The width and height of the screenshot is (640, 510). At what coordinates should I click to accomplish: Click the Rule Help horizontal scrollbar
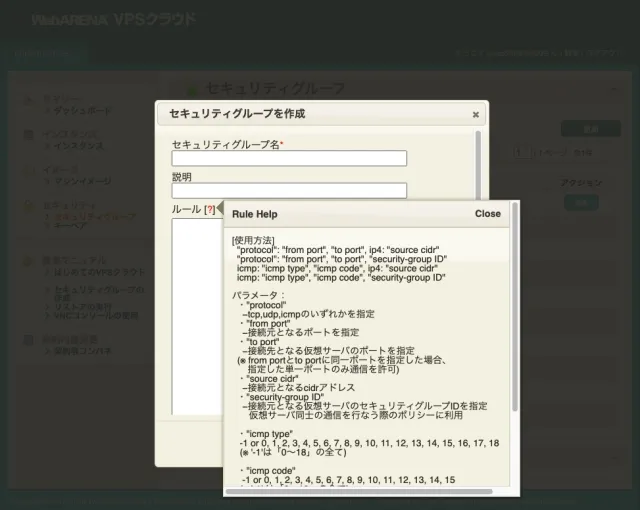pos(362,491)
